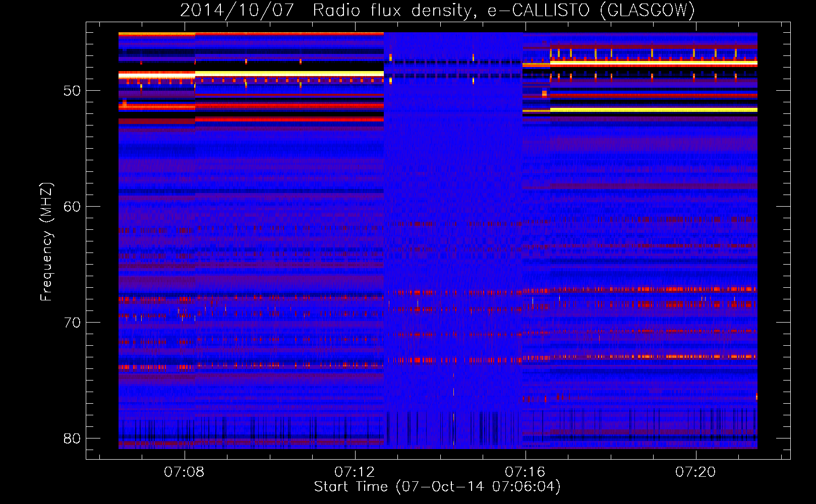Click the 07:16 time tick label
The image size is (816, 504).
[525, 472]
